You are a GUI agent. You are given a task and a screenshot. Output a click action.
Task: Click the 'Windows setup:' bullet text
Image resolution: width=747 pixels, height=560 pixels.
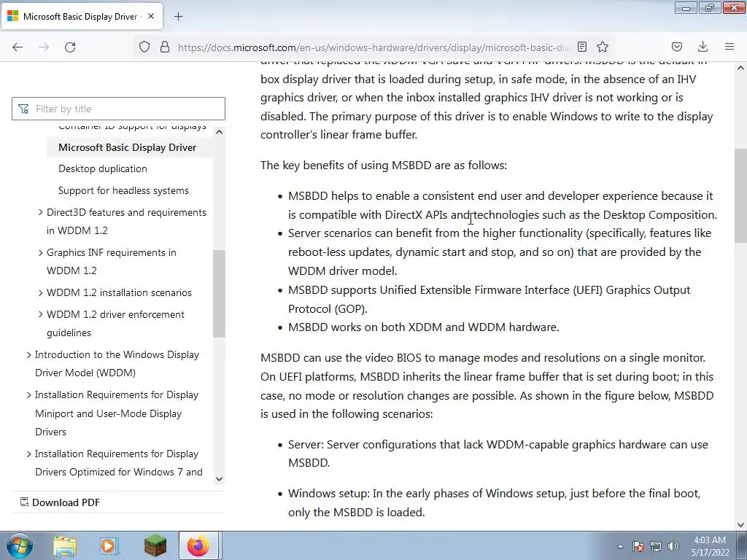[x=329, y=494]
